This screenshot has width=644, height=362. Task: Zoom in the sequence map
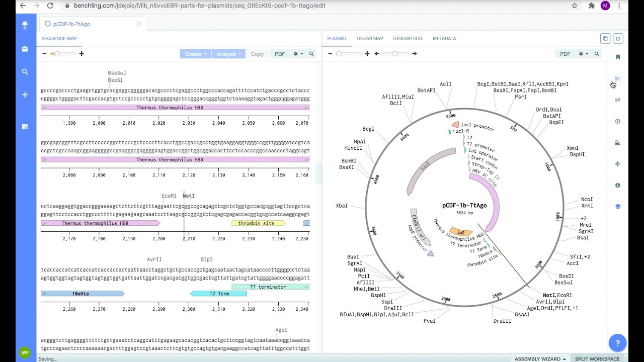(82, 54)
